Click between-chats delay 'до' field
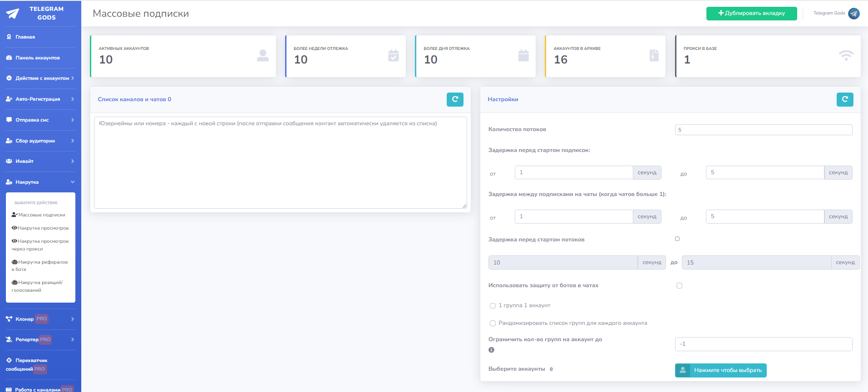This screenshot has height=392, width=868. coord(765,216)
